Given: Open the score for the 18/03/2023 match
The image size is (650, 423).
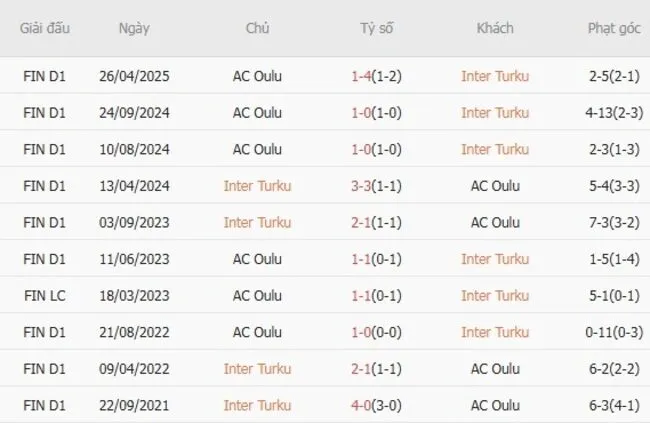Looking at the screenshot, I should point(377,296).
